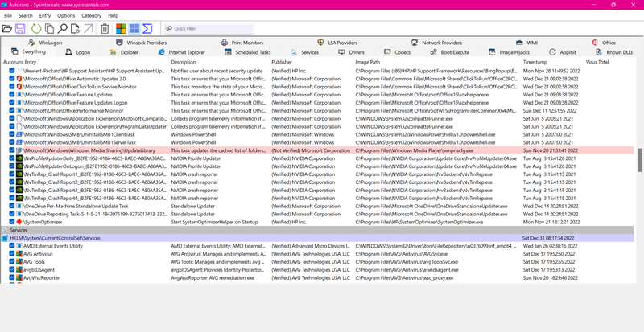Click the trash can Delete icon
644x332 pixels.
103,29
